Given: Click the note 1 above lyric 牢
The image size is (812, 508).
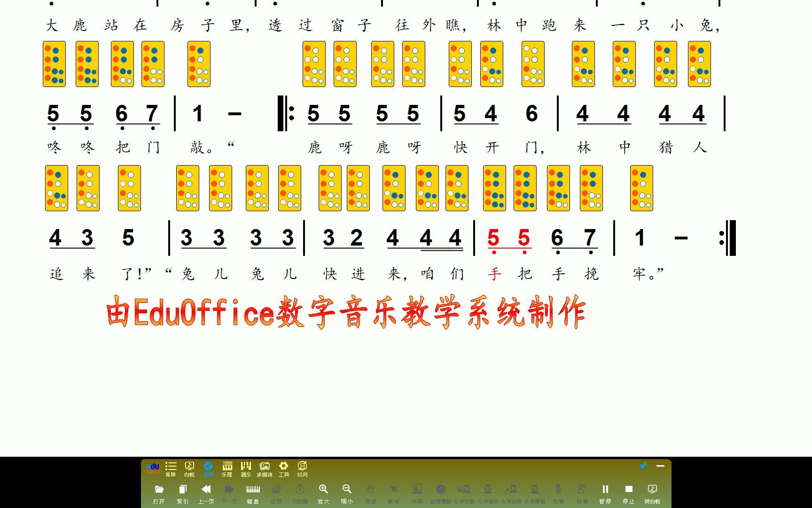Looking at the screenshot, I should click(x=640, y=238).
